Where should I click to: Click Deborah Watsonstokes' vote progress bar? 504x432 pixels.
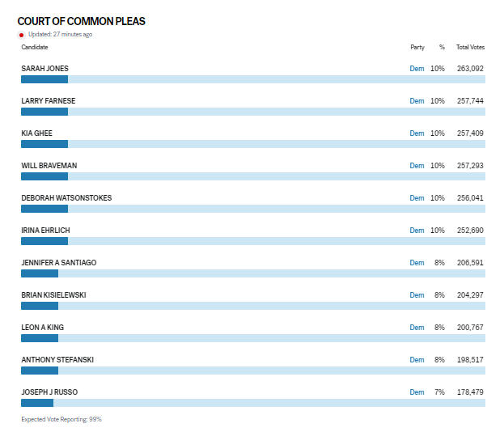coord(252,209)
